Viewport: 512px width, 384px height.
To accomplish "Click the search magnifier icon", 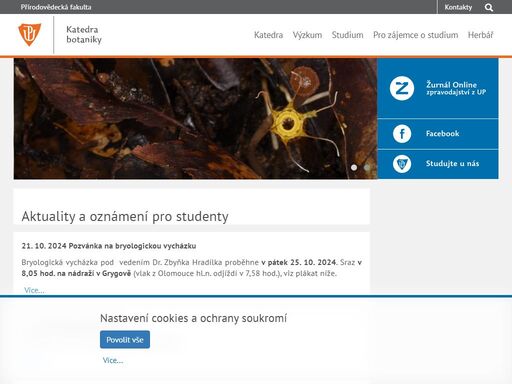I will [x=489, y=7].
